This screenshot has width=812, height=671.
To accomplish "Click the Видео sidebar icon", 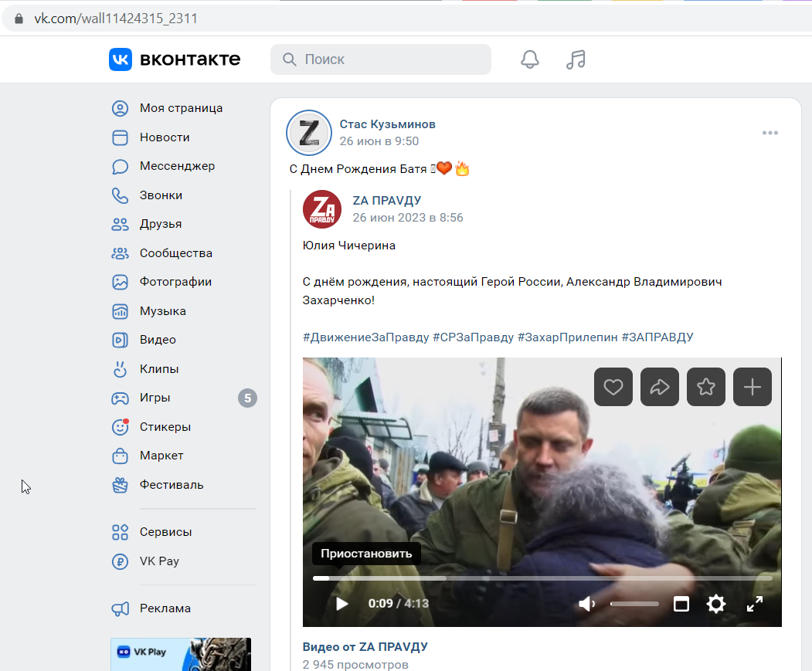I will click(121, 340).
